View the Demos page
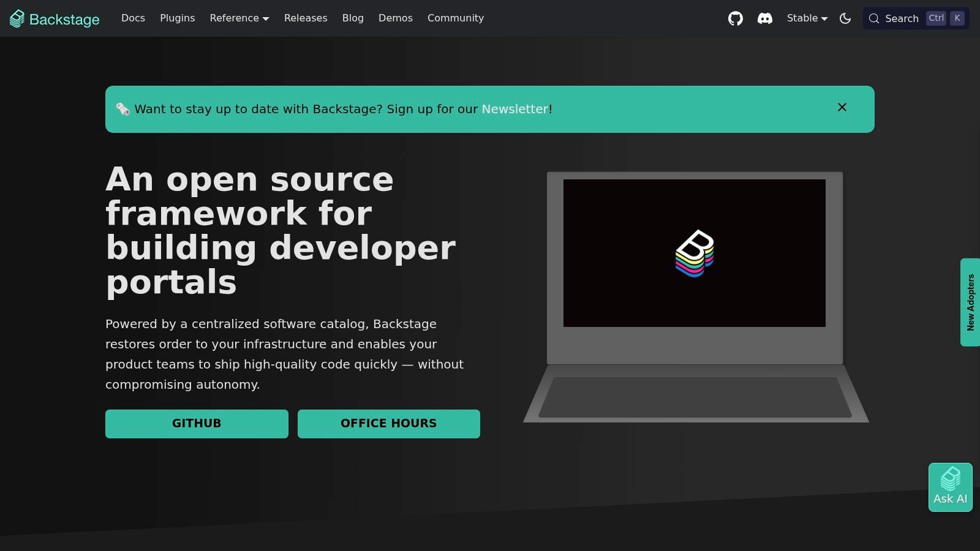Viewport: 980px width, 551px height. 396,18
